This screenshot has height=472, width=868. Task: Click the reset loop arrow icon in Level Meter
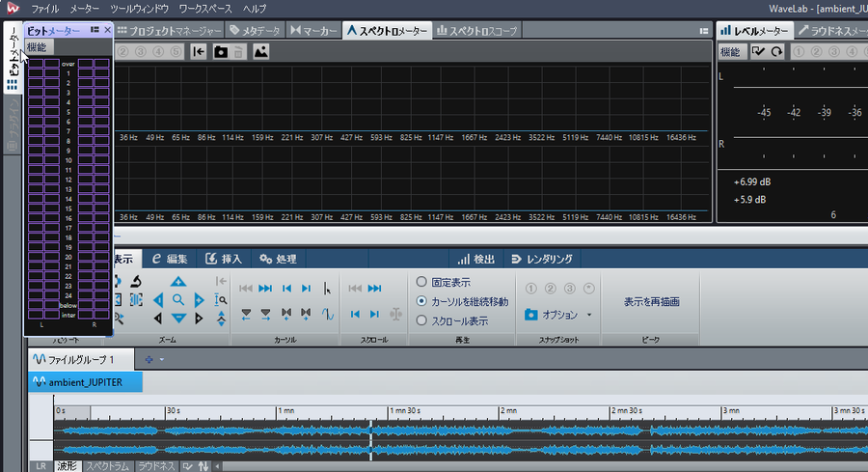tap(776, 51)
